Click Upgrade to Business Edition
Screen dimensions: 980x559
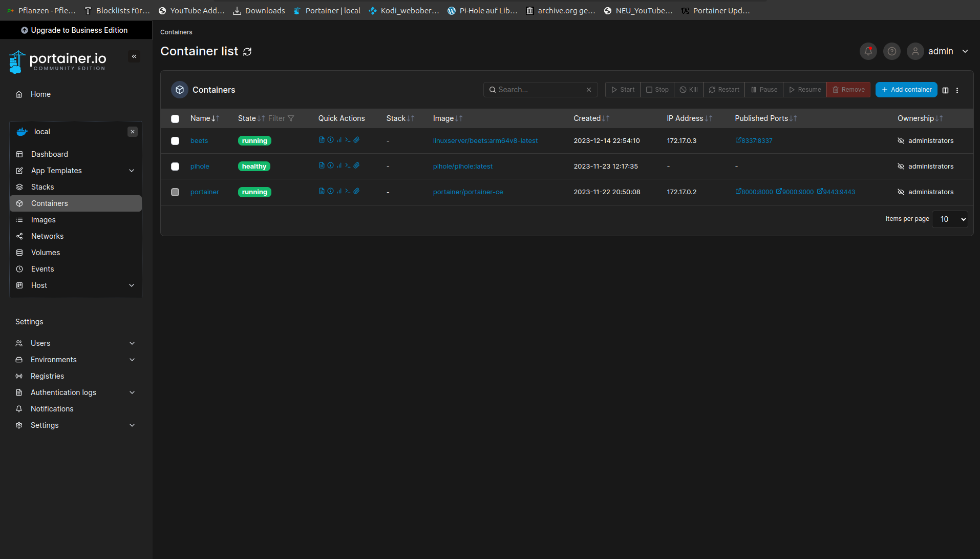point(75,30)
